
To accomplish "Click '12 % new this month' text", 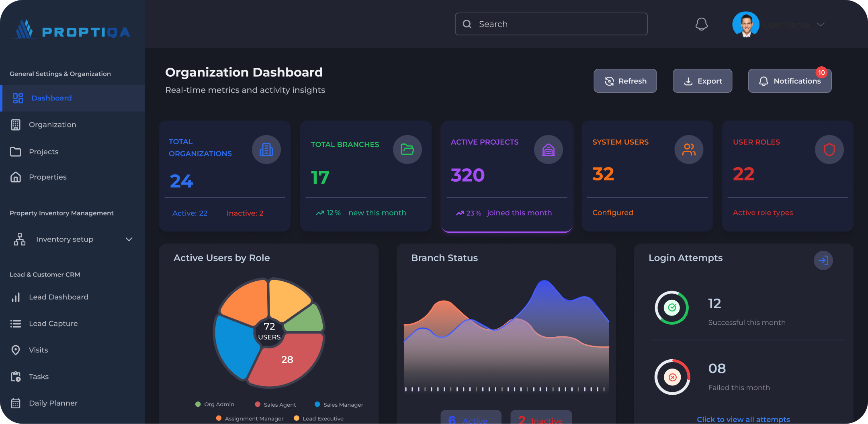I will [361, 213].
